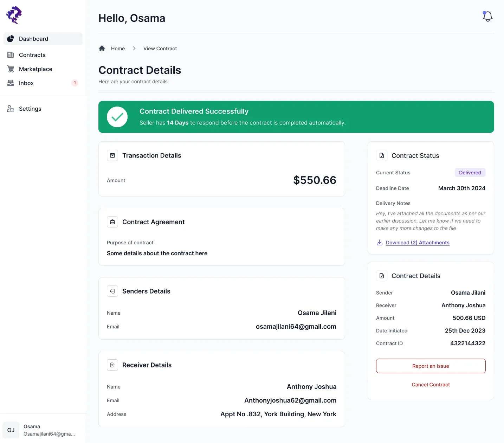Click the Delivered status badge
This screenshot has height=443, width=504.
[470, 173]
